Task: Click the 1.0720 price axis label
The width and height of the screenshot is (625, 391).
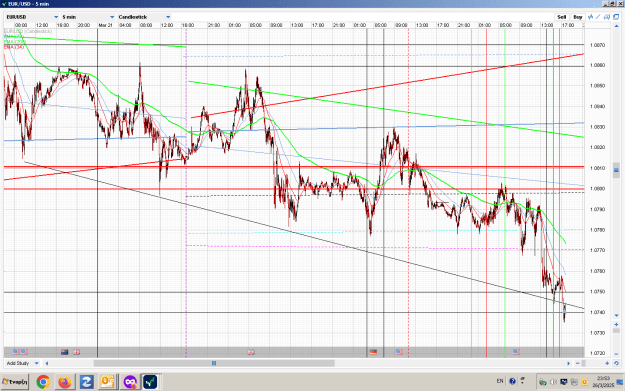Action: pos(597,353)
